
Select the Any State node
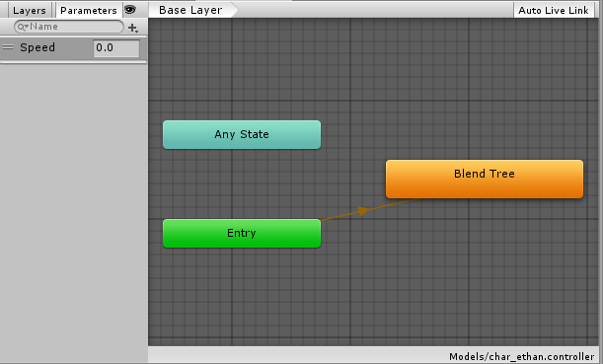242,134
